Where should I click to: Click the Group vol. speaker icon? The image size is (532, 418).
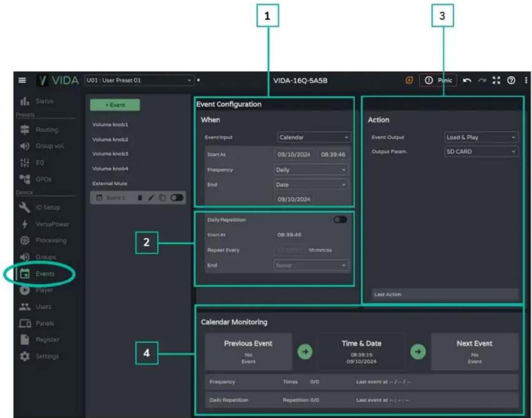coord(24,146)
